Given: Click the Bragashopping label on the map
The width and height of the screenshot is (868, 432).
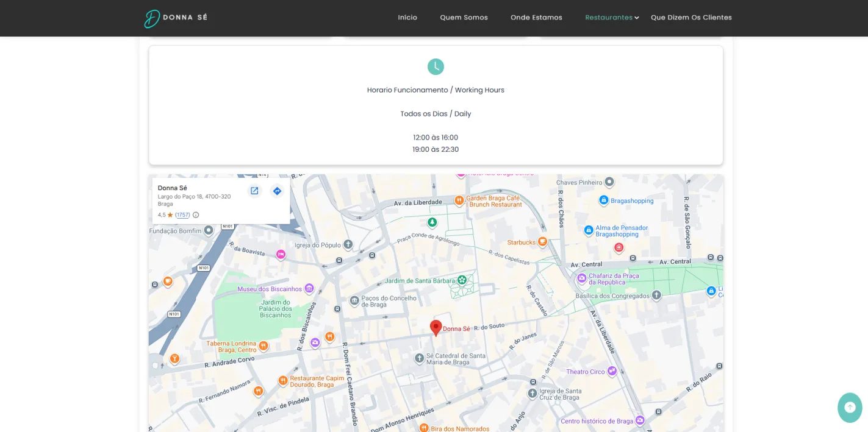Looking at the screenshot, I should pyautogui.click(x=632, y=200).
